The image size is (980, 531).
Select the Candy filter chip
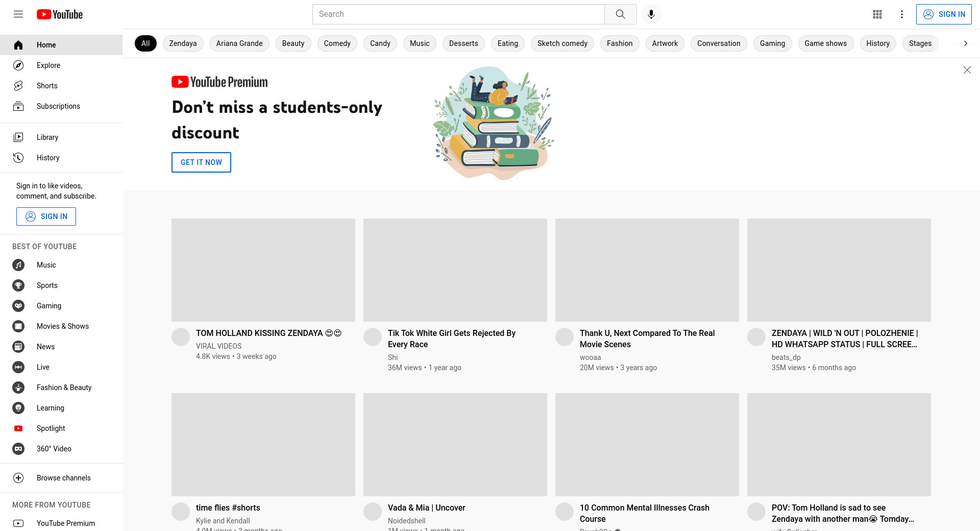(x=380, y=43)
